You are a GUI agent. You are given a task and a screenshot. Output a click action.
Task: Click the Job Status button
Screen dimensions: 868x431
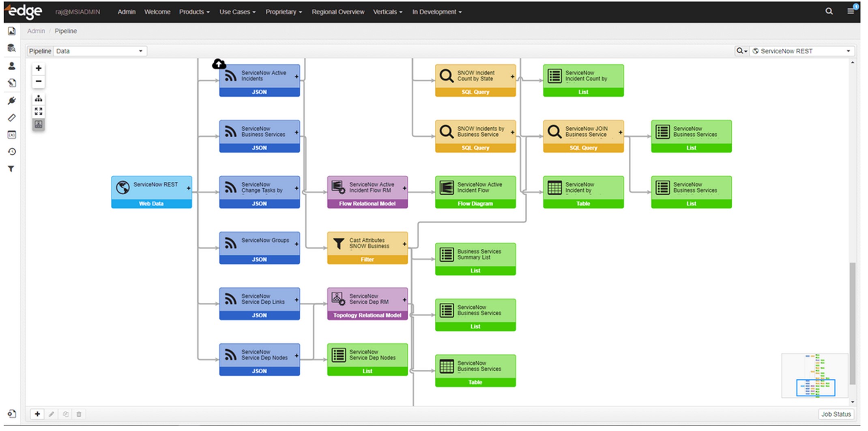836,414
